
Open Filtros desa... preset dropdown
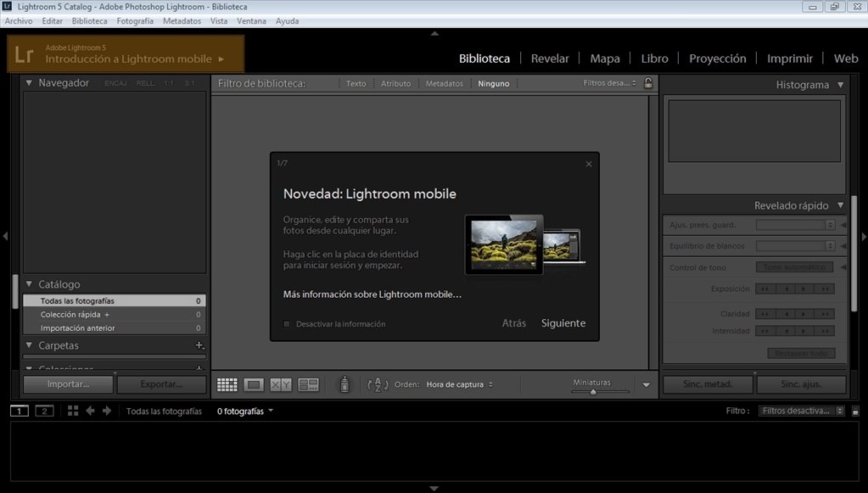tap(609, 83)
